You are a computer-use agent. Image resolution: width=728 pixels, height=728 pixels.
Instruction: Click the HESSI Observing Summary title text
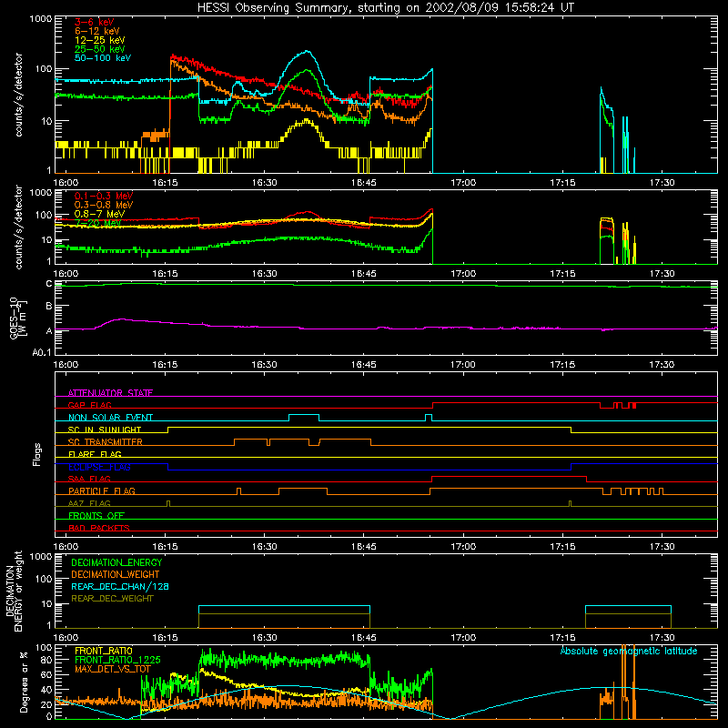pos(385,8)
